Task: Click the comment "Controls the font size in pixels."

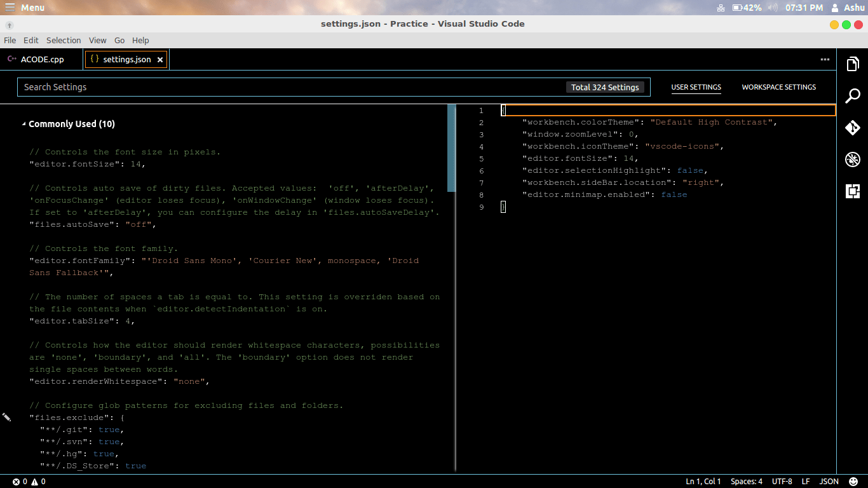Action: tap(125, 152)
